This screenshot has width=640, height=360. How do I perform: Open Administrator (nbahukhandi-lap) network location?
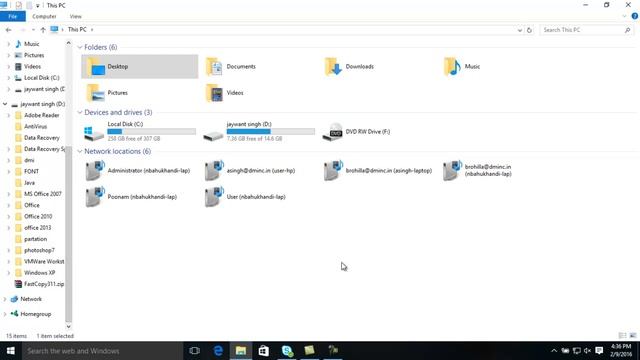[x=137, y=171]
